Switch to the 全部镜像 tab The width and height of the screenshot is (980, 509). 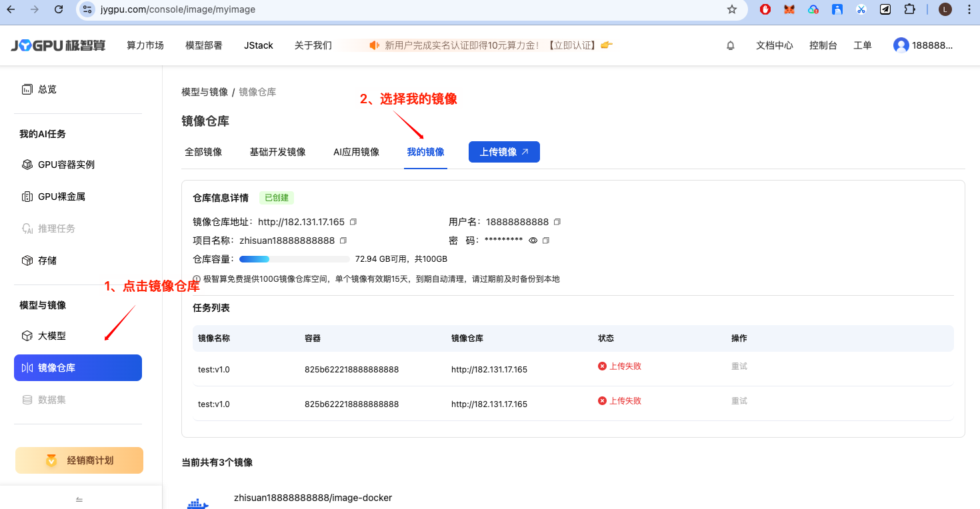(x=203, y=152)
